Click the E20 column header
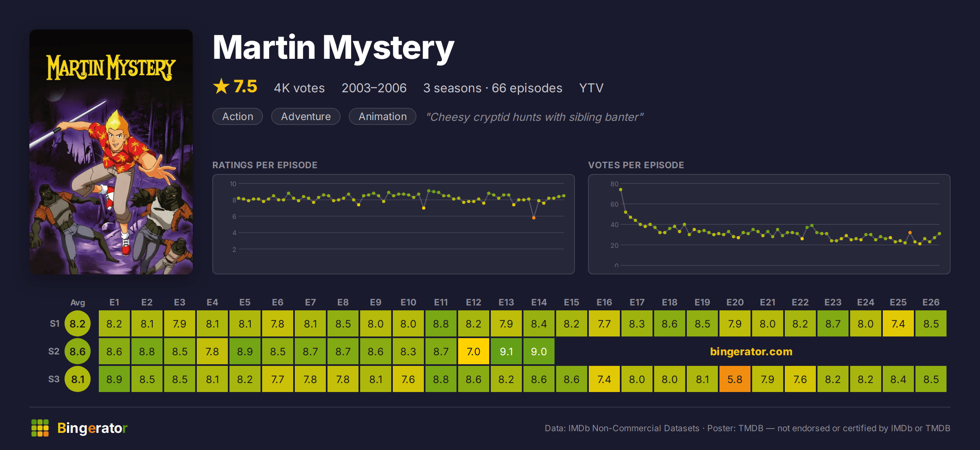 735,302
